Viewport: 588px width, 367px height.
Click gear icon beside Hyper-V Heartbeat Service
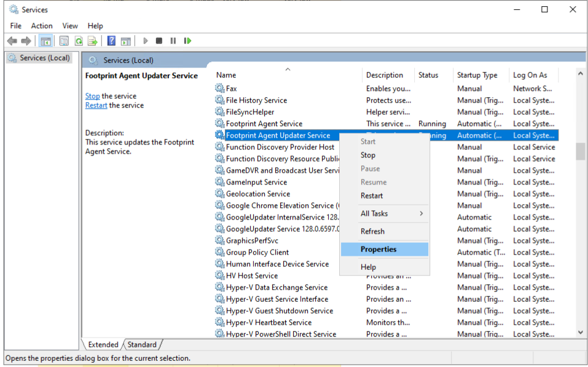pyautogui.click(x=220, y=322)
